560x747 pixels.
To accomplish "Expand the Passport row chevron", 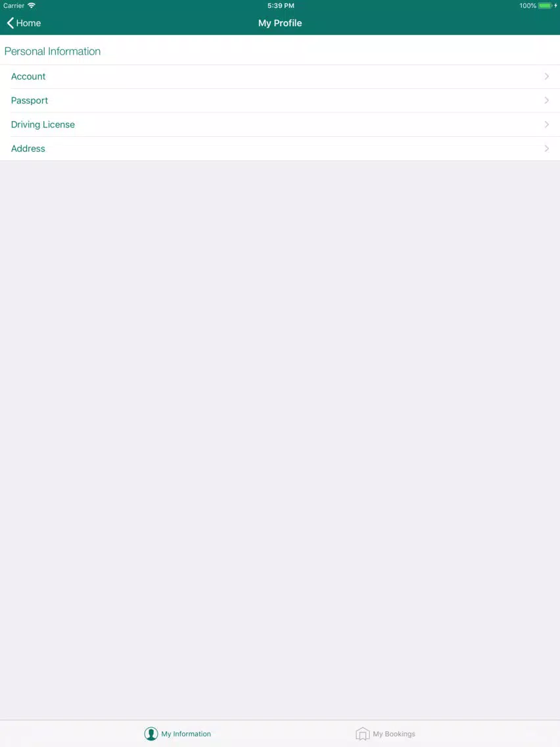I will point(547,101).
